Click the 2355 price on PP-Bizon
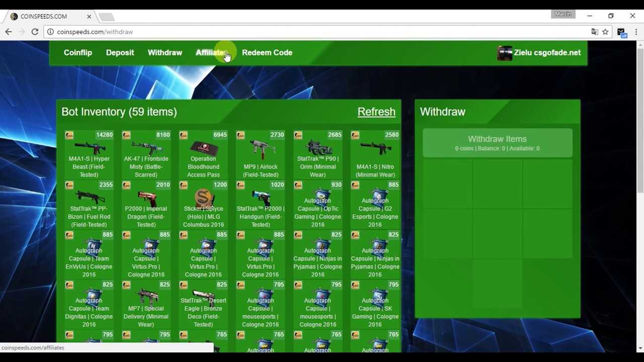This screenshot has width=644, height=362. [106, 185]
